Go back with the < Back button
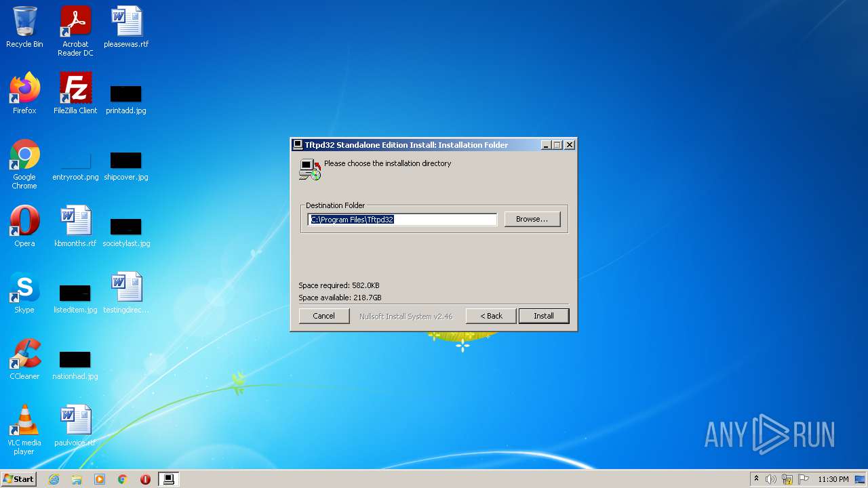868x488 pixels. click(x=491, y=316)
